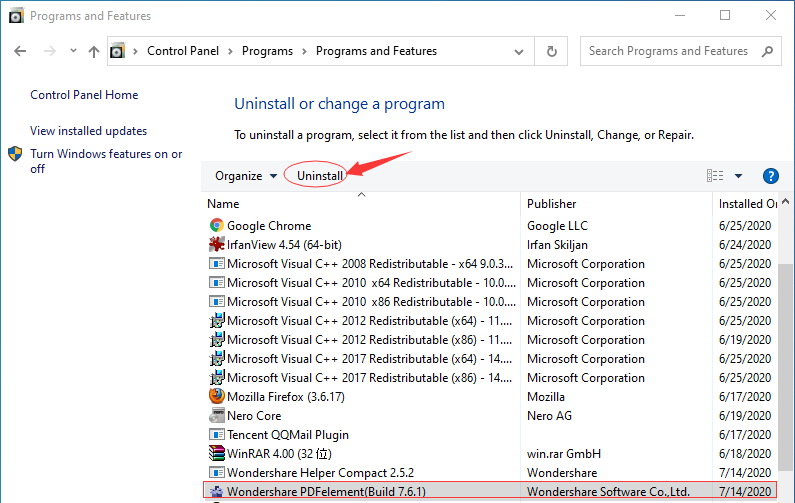Refresh the Programs and Features list
Image resolution: width=795 pixels, height=503 pixels.
(x=552, y=51)
